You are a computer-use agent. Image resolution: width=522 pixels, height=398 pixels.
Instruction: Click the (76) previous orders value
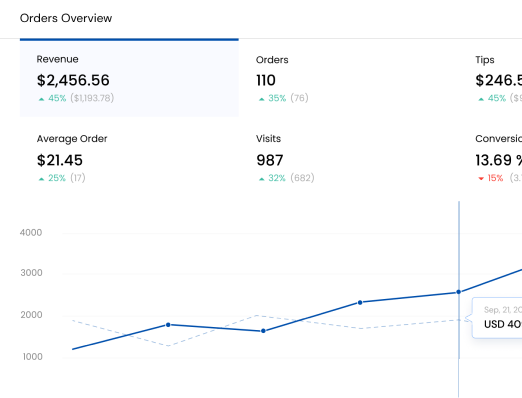click(299, 98)
